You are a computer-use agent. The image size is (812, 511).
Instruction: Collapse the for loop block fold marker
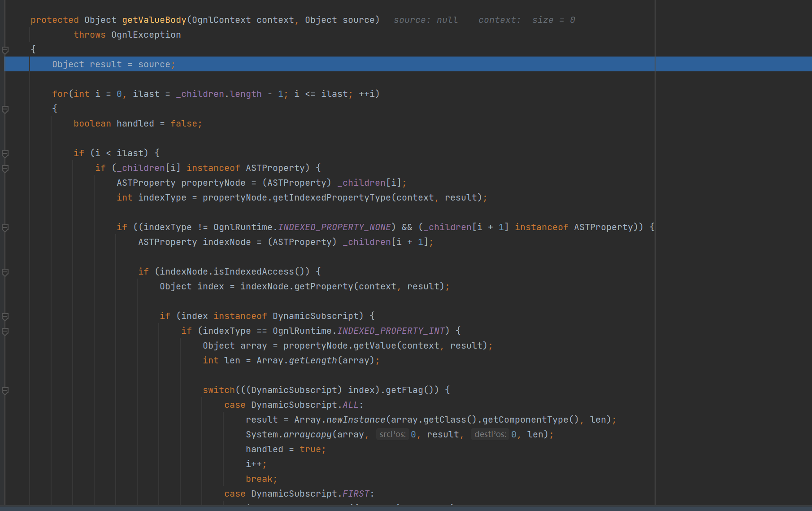[5, 109]
